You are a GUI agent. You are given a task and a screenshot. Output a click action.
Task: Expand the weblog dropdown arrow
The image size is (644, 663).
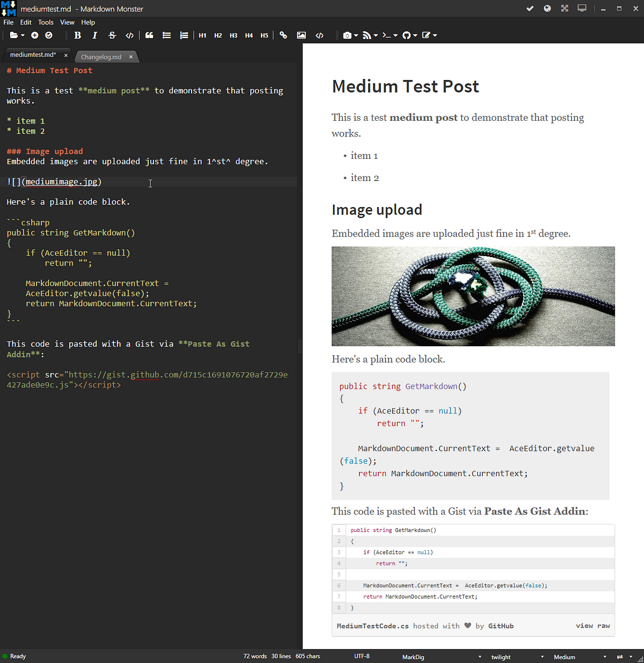[x=376, y=35]
